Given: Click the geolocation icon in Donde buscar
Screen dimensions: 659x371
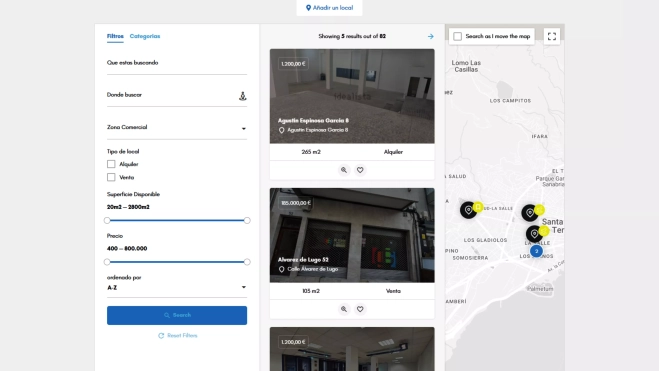Looking at the screenshot, I should click(243, 96).
